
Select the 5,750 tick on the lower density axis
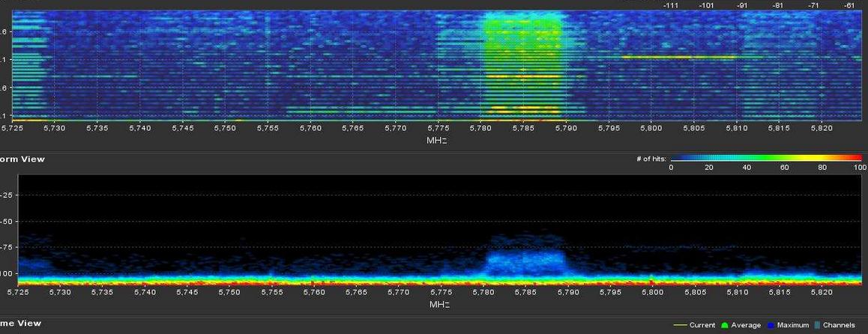click(229, 291)
